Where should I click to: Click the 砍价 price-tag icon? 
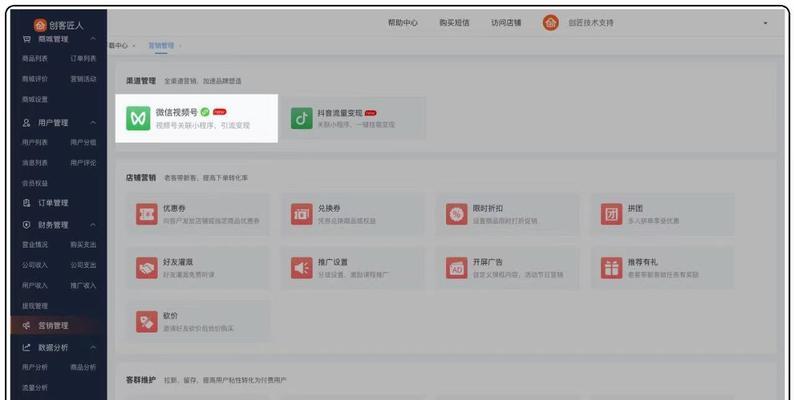tap(146, 322)
